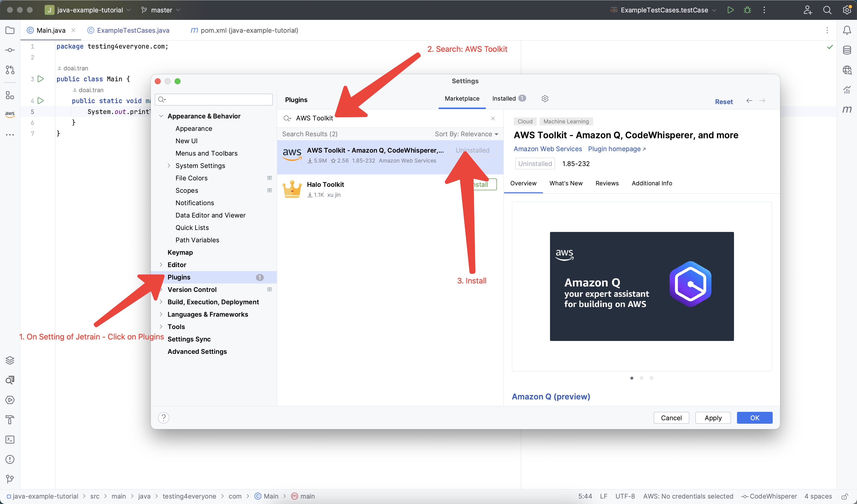Click the OK button

[755, 418]
